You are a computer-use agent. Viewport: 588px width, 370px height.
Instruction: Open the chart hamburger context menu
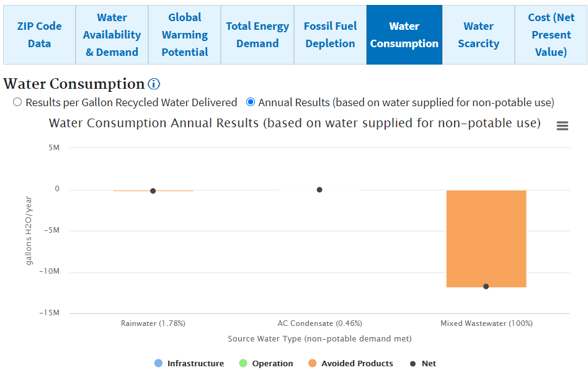pos(563,126)
